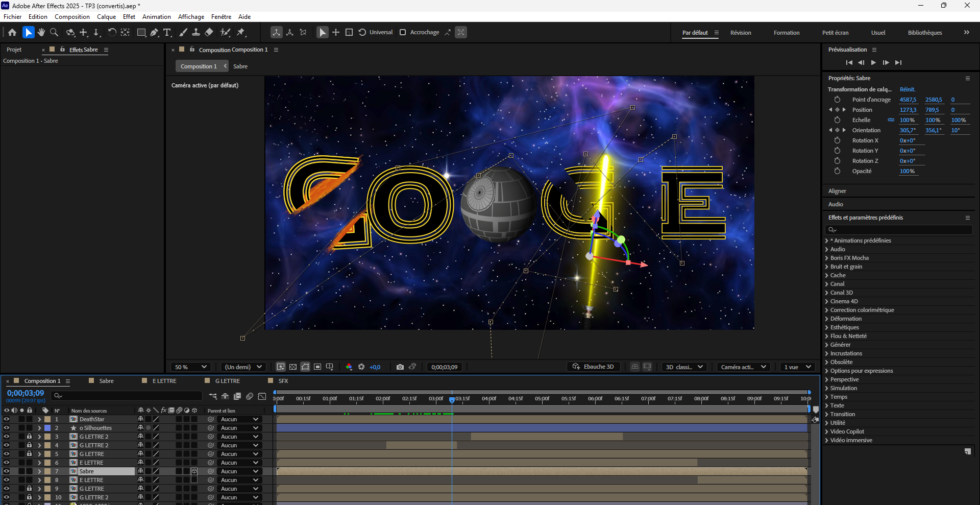Toggle the transparency grid button
Image resolution: width=980 pixels, height=505 pixels.
(293, 367)
